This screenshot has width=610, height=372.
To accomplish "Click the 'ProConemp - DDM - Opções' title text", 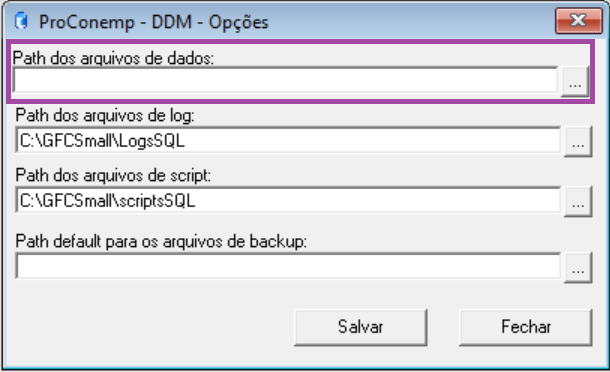I will pyautogui.click(x=154, y=22).
